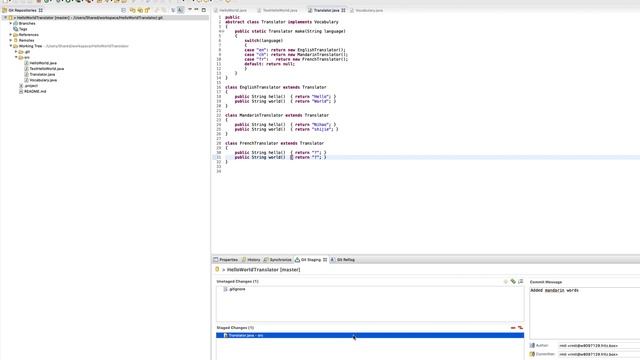Collapse the HelloWorldTranslator repository node
This screenshot has height=360, width=640.
(x=5, y=18)
